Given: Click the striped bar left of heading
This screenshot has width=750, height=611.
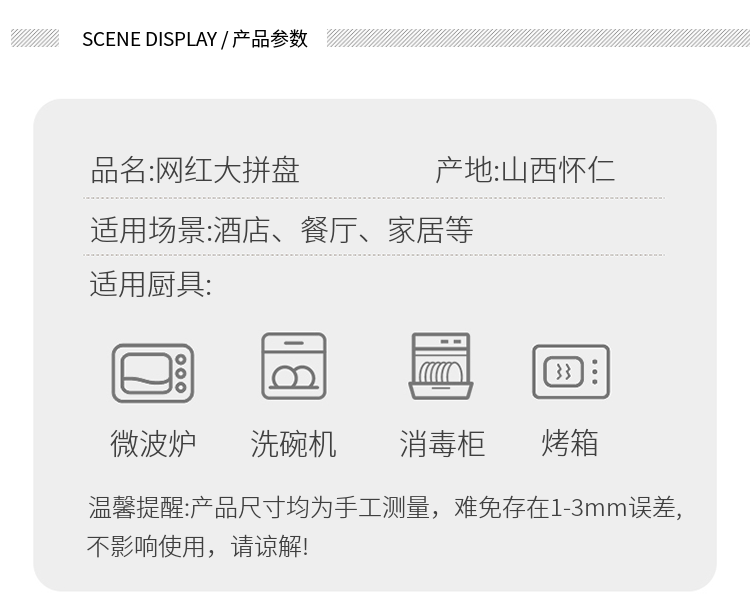Looking at the screenshot, I should (x=35, y=38).
